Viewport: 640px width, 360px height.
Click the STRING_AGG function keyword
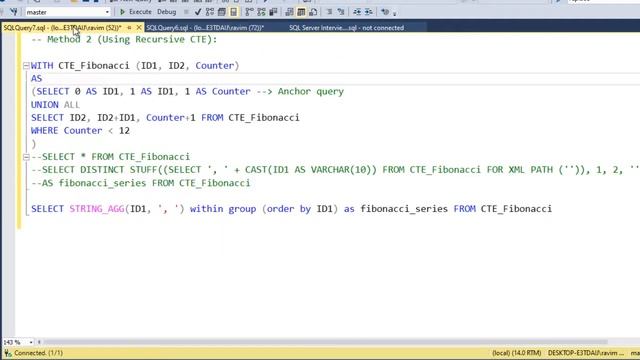(97, 209)
